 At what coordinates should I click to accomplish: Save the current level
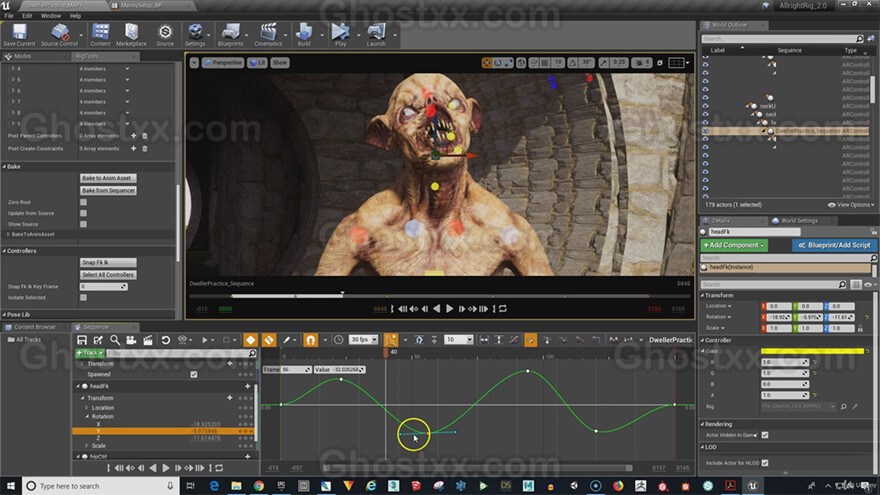pyautogui.click(x=19, y=35)
